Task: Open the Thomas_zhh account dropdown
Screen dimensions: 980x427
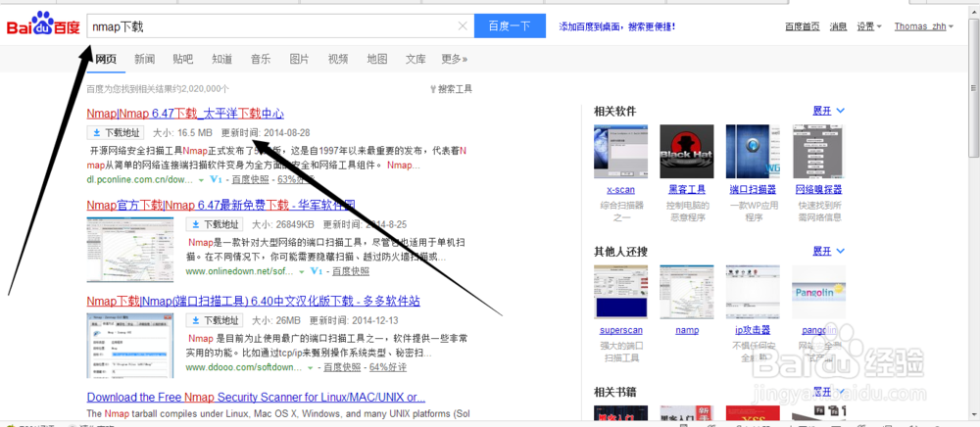Action: 924,26
